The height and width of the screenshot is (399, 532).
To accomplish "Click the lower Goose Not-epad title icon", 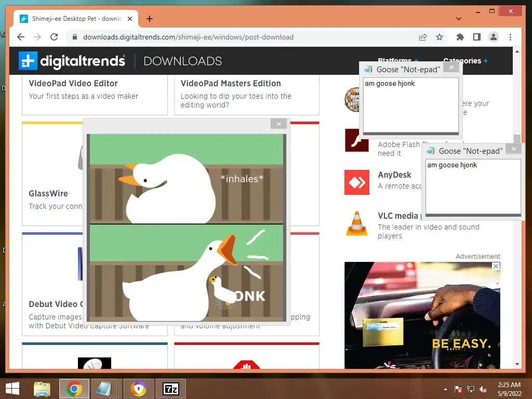I will [431, 151].
